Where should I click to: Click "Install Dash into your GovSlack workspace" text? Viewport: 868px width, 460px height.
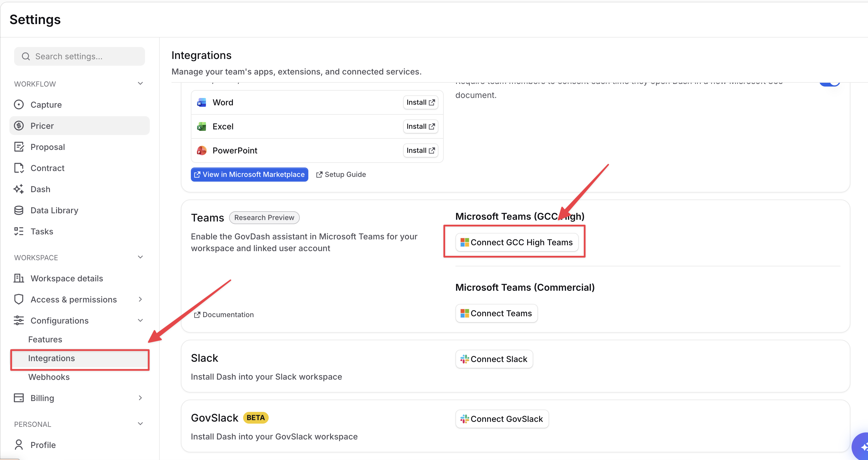click(x=274, y=437)
